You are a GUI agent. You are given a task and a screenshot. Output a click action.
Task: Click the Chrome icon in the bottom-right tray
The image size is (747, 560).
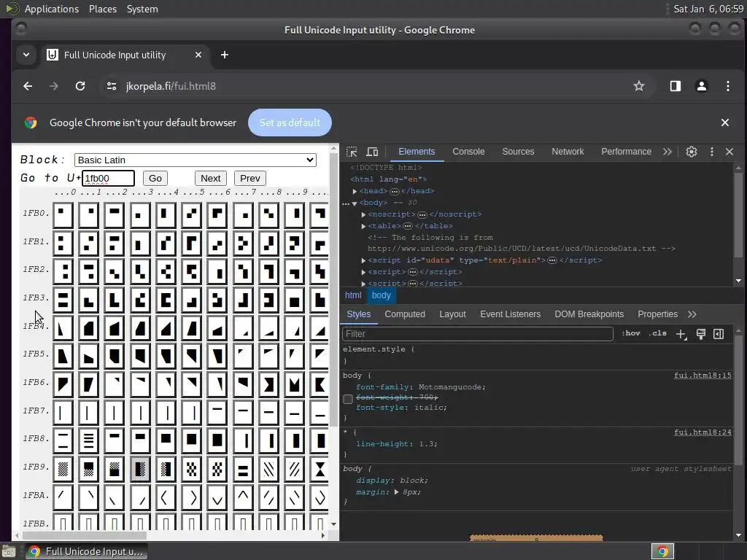(x=662, y=551)
